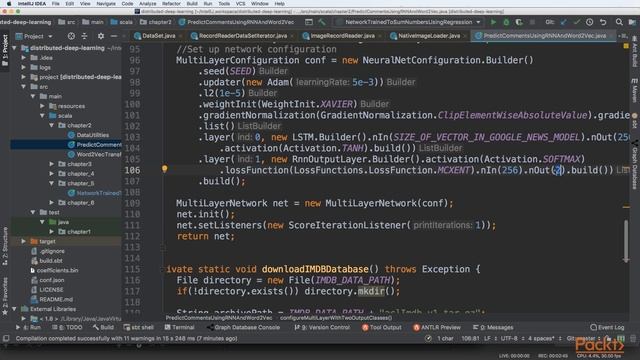The image size is (640, 360).
Task: Run with coverage icon in toolbar
Action: [519, 22]
